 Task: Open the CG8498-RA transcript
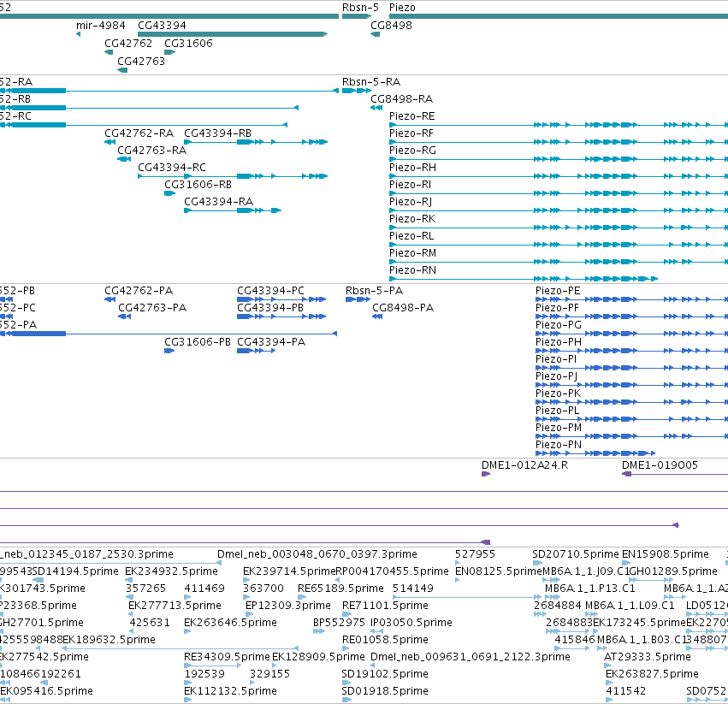(401, 99)
